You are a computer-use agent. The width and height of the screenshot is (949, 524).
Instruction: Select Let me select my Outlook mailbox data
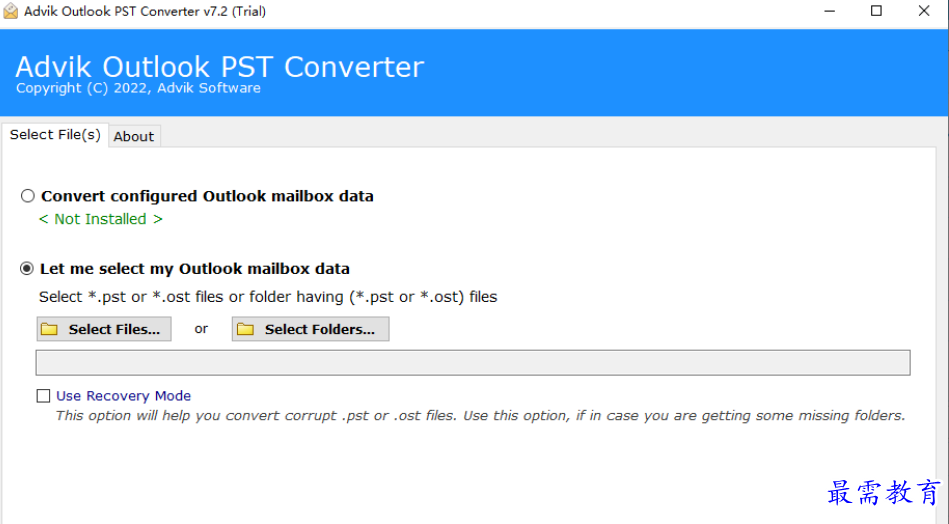tap(27, 269)
